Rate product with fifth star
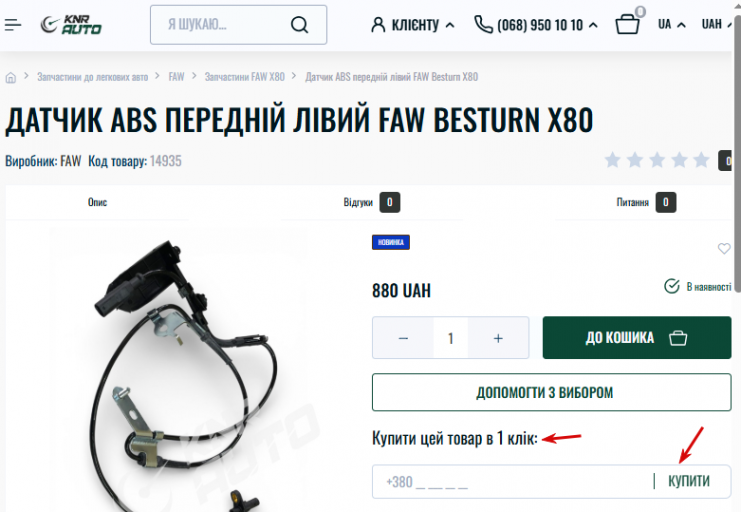 [x=701, y=160]
